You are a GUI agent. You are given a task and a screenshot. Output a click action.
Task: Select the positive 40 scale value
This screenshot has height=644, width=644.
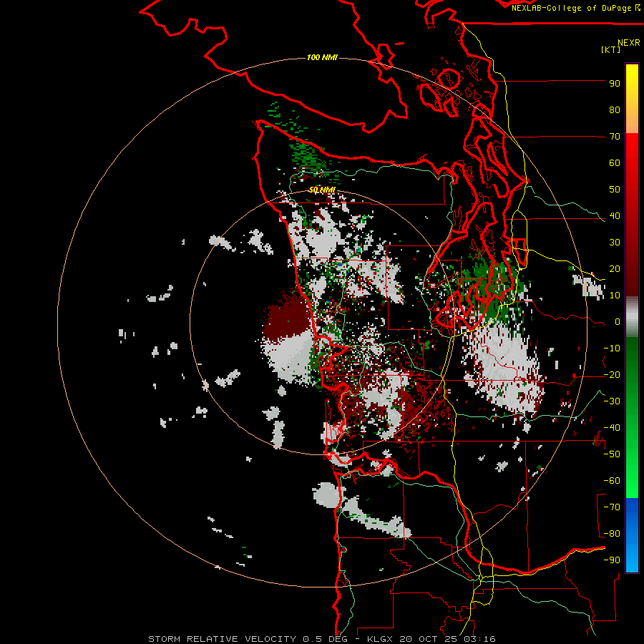[615, 216]
